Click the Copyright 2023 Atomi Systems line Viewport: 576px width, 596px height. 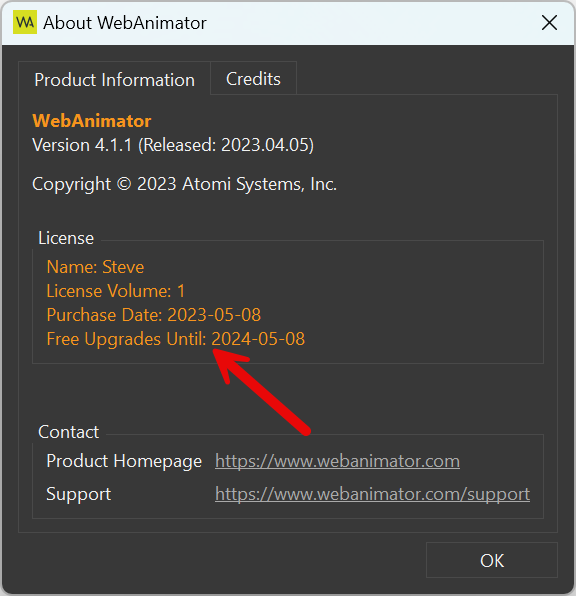pos(184,184)
